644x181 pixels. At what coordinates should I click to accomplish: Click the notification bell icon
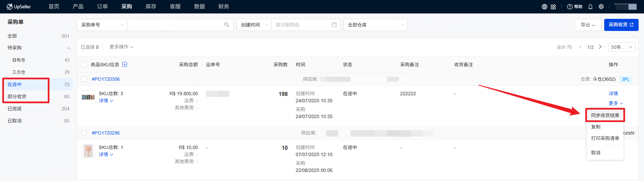[590, 7]
